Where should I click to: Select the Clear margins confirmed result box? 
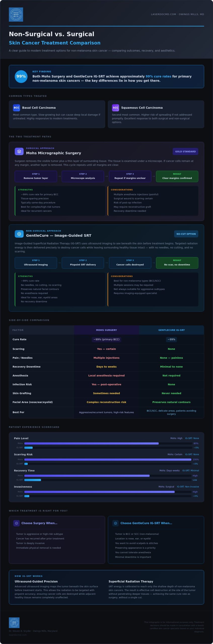(x=177, y=176)
